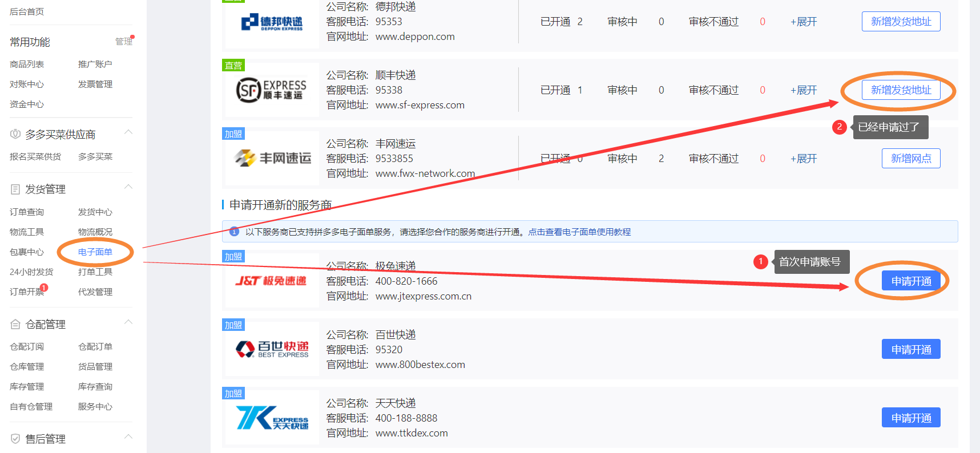
Task: Click the www.sf-express.com website address
Action: tap(420, 105)
